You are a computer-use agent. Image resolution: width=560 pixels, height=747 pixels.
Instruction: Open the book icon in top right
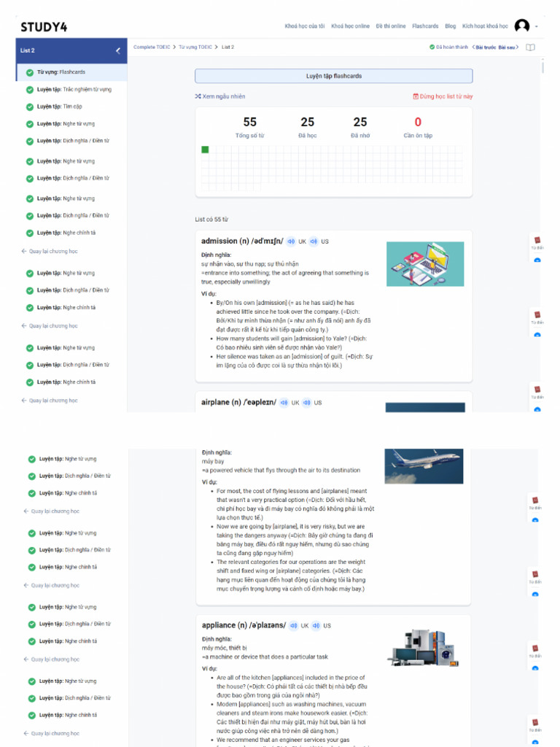[530, 47]
